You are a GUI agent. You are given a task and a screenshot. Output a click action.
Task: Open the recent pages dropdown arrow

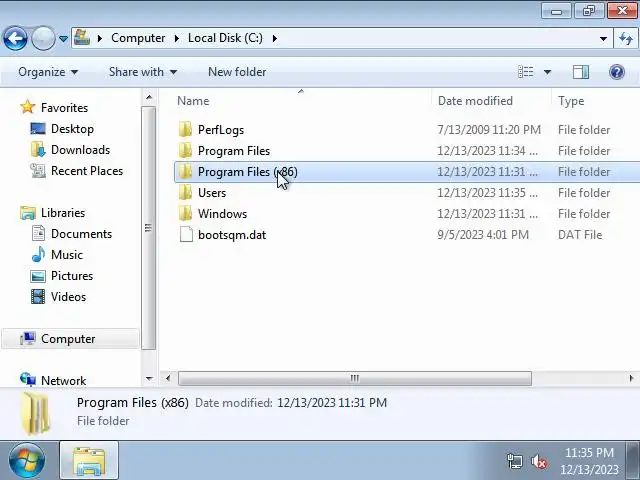pyautogui.click(x=63, y=39)
